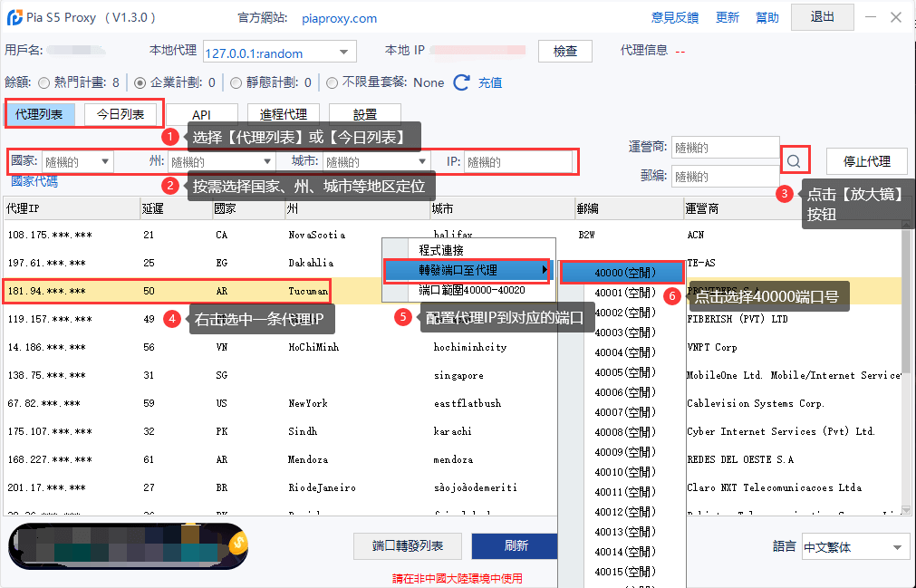Sort by the 延遲 column header
This screenshot has height=588, width=916.
tap(177, 208)
